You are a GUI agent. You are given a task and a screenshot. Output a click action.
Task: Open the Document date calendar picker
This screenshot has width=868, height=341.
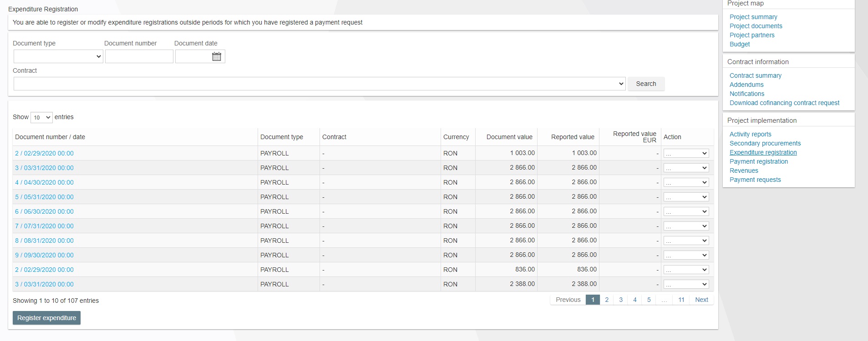[x=217, y=56]
